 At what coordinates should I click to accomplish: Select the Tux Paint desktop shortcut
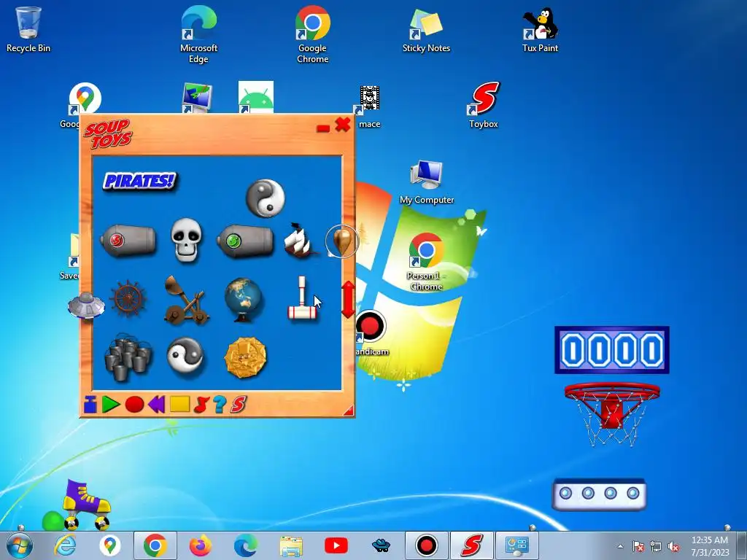point(541,29)
